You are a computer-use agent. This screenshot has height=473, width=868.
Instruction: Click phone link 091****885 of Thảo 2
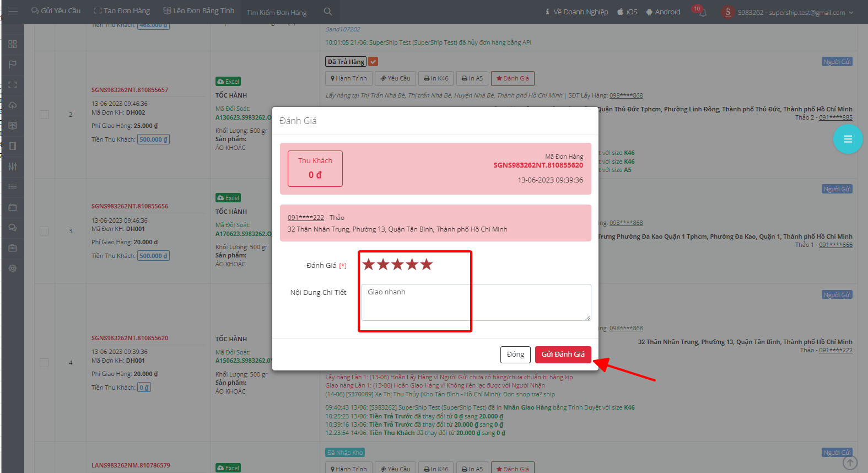pyautogui.click(x=835, y=117)
